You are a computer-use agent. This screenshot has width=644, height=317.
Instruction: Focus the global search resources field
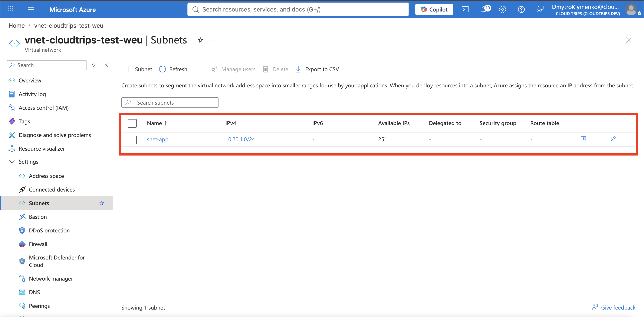(x=298, y=10)
